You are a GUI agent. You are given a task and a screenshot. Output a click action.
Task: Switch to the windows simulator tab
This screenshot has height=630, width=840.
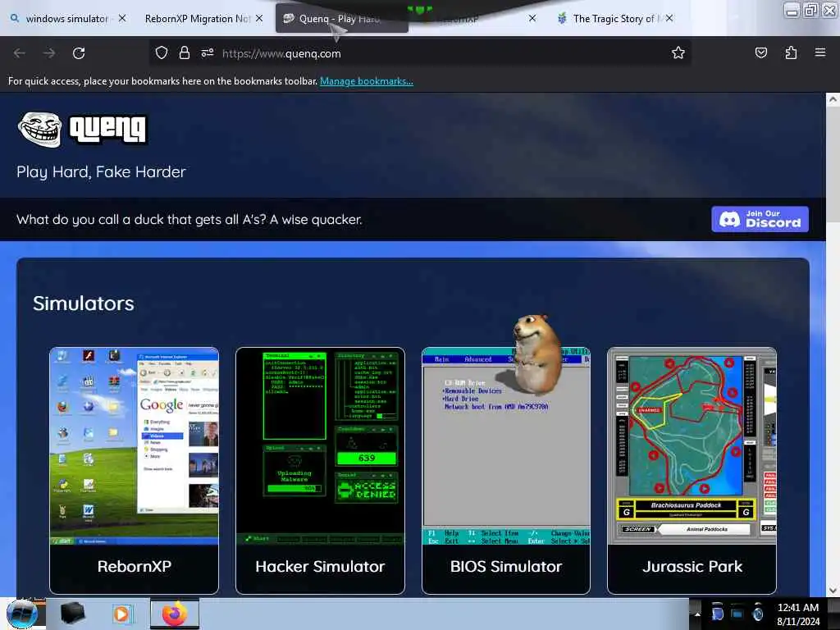click(66, 19)
